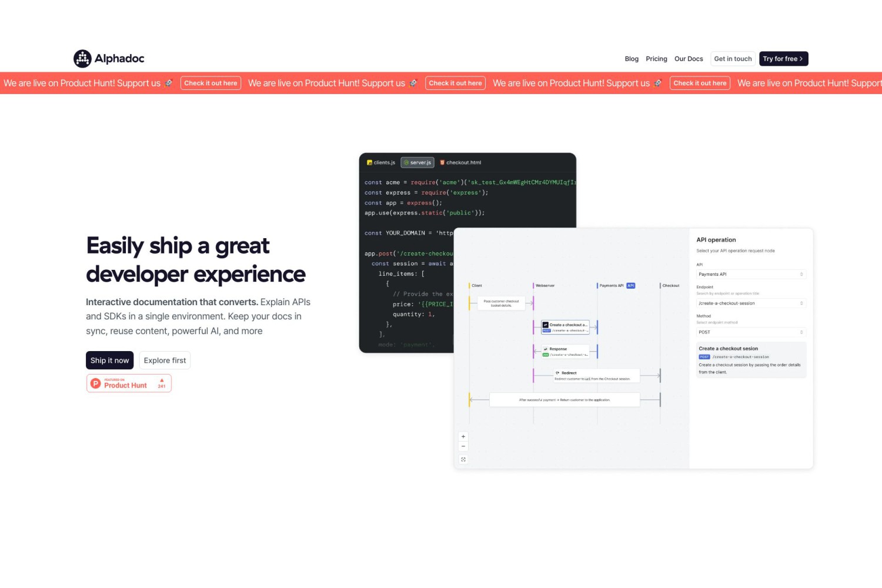Select the Checkout lane label

(671, 286)
